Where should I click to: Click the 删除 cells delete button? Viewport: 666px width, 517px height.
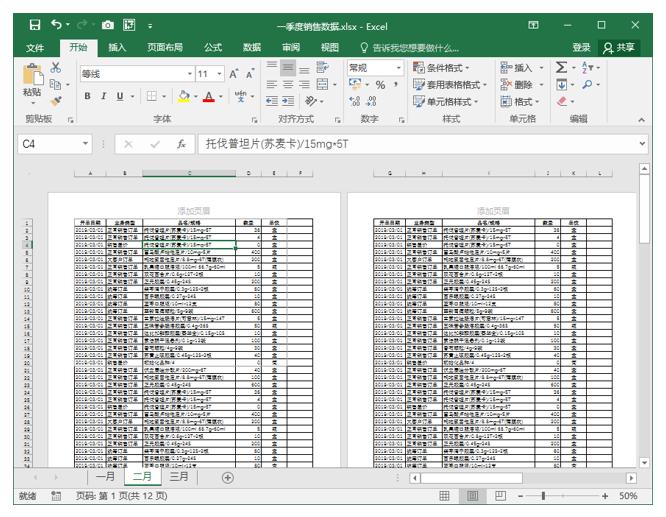[522, 85]
